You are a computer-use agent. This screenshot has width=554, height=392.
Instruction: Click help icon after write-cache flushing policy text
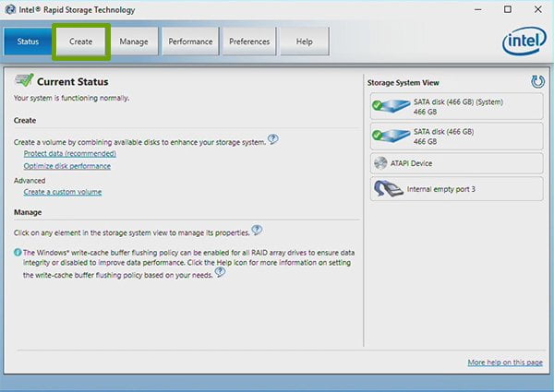(220, 272)
